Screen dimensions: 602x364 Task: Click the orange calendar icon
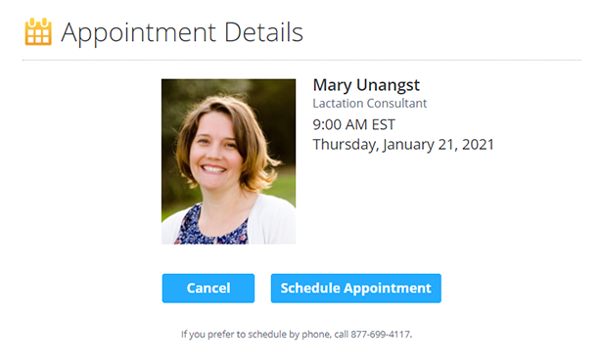click(x=38, y=31)
